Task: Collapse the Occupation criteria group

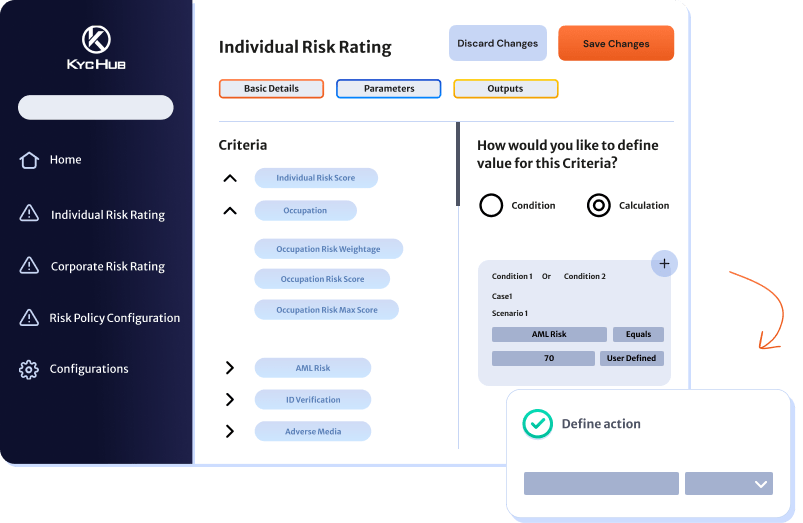Action: tap(230, 211)
